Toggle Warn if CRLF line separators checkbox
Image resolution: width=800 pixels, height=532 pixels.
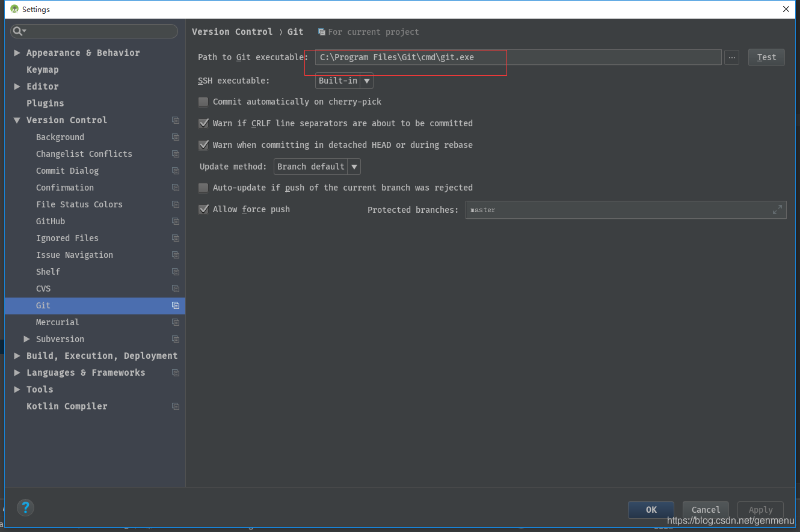coord(203,123)
